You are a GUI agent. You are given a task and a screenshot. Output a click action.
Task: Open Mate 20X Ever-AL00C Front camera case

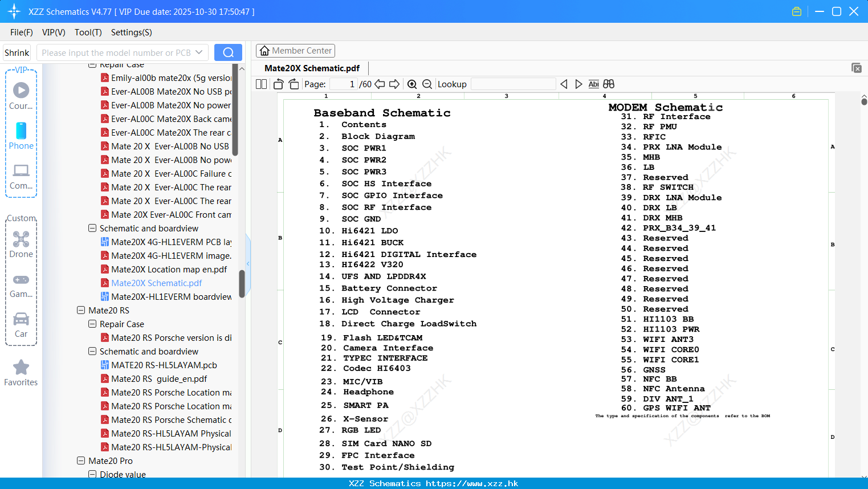[x=171, y=215]
